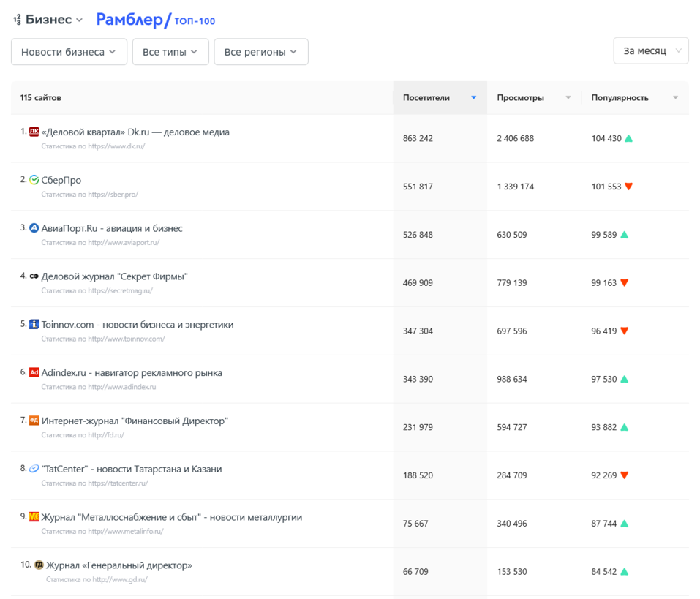Image resolution: width=700 pixels, height=599 pixels.
Task: Open the Бизнес category dropdown
Action: pos(53,20)
